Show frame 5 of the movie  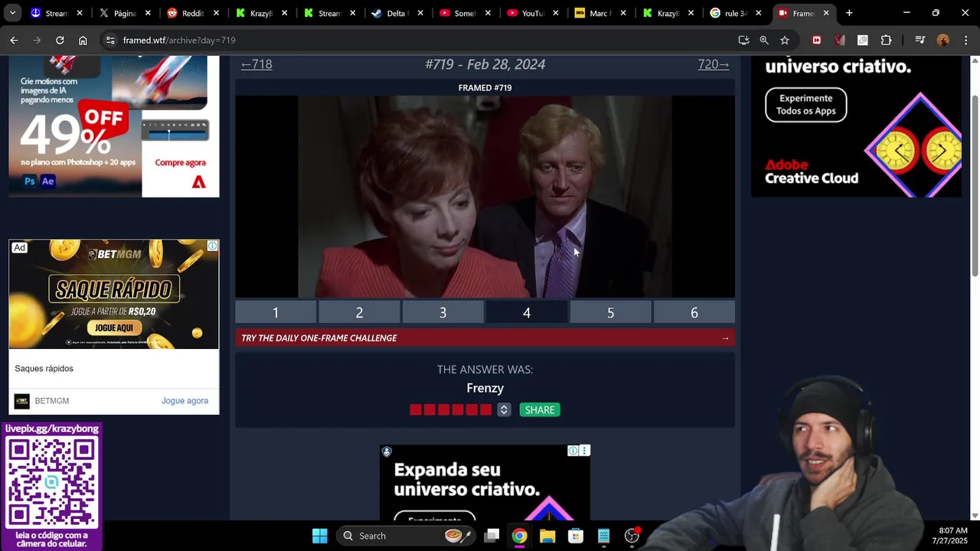pos(610,312)
